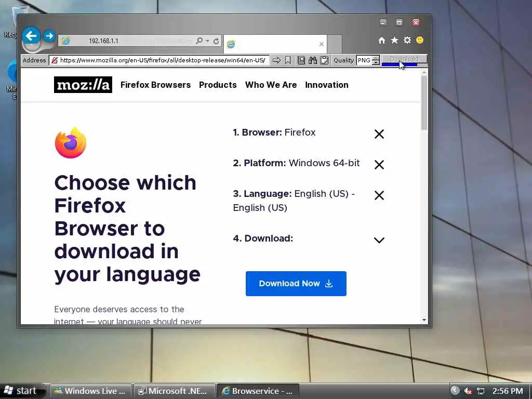
Task: Expand hidden tray icons arrow
Action: pos(455,391)
